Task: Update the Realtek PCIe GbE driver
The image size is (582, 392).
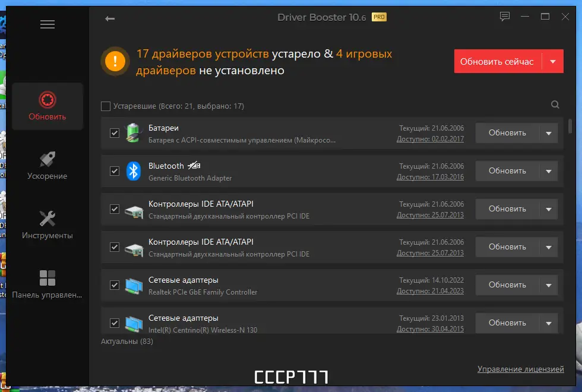Action: 507,285
